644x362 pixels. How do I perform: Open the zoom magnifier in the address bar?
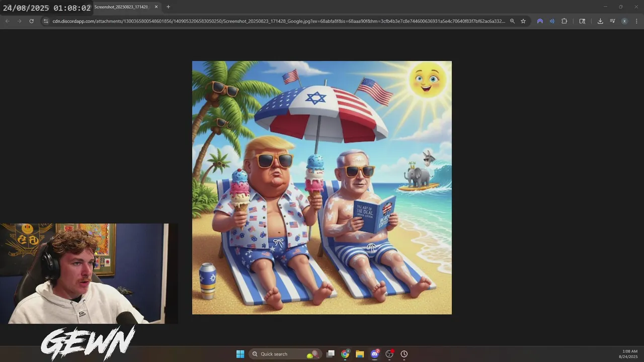pyautogui.click(x=512, y=21)
